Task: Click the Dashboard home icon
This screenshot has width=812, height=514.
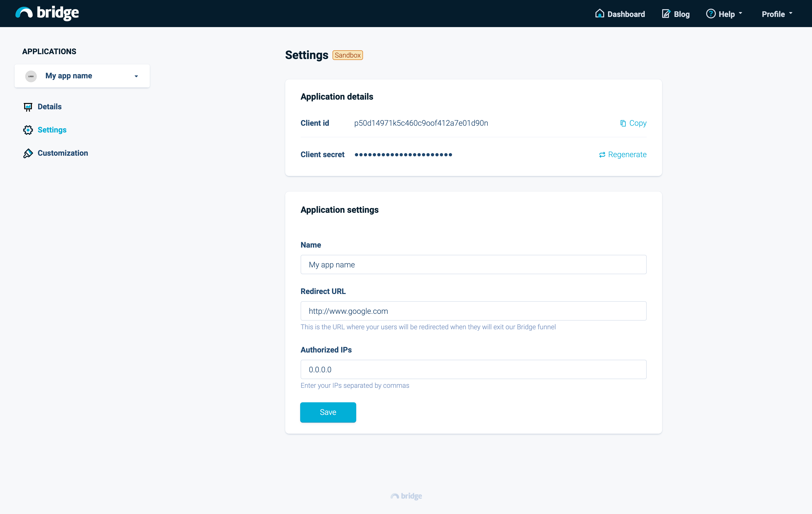Action: click(x=599, y=14)
